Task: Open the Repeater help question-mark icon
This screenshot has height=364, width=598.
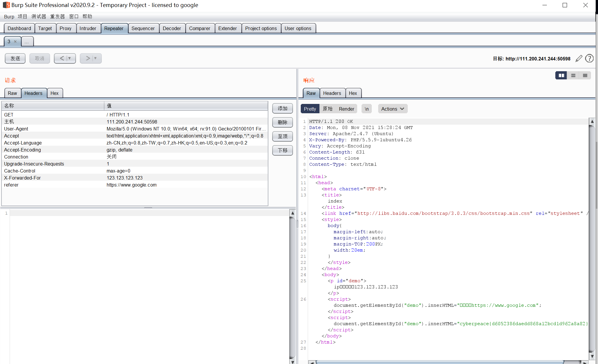Action: tap(589, 59)
